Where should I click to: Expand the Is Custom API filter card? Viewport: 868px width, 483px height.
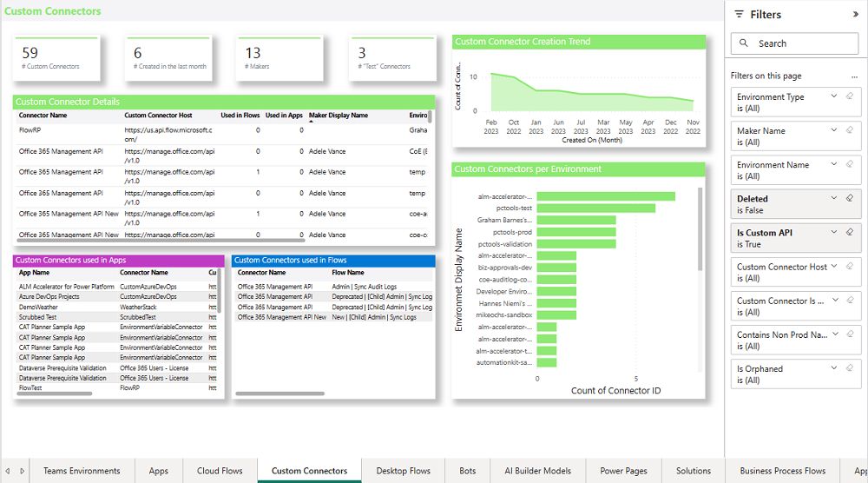point(833,232)
